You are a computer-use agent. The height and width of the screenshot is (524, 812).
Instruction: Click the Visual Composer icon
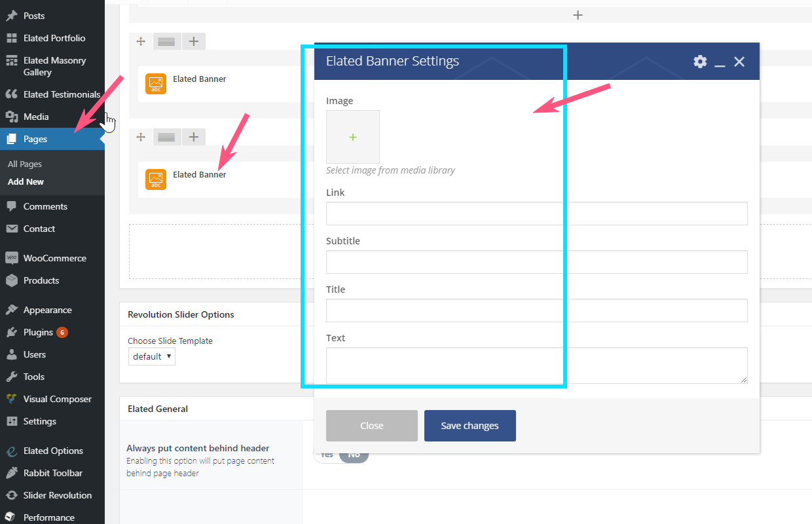12,399
